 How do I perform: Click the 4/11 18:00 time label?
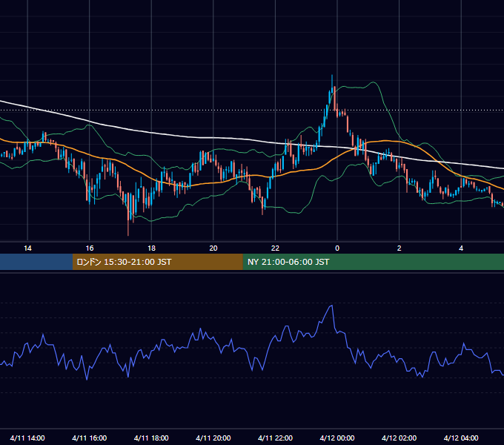(x=151, y=438)
